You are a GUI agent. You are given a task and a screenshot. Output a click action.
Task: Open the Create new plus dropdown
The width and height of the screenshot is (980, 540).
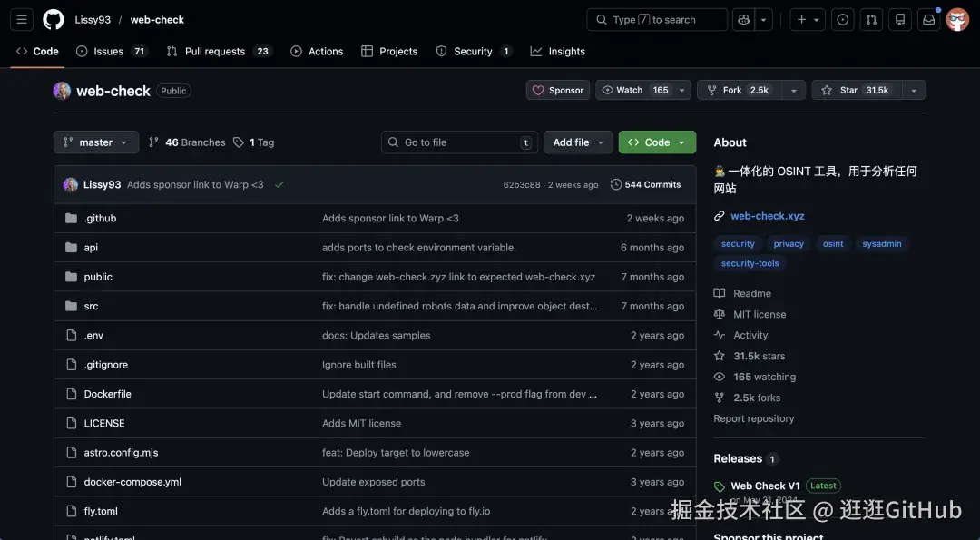tap(808, 20)
